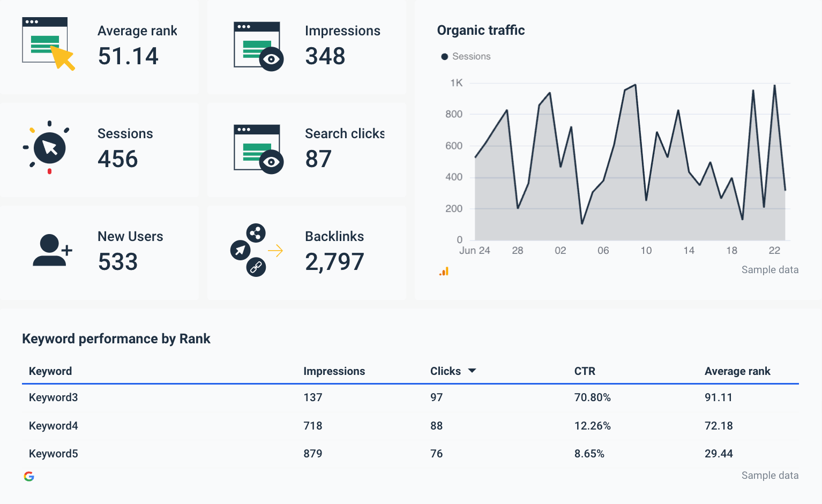
Task: Click the Sessions legend label
Action: tap(472, 56)
